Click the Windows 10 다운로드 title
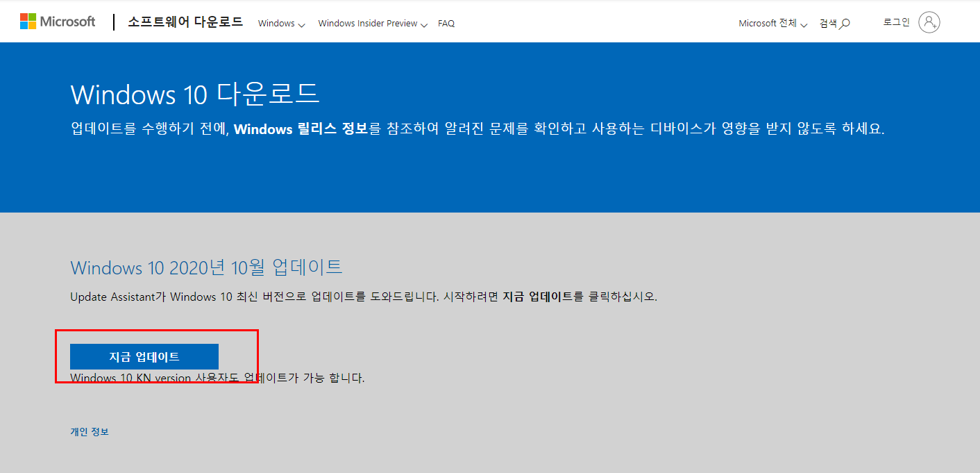 point(195,94)
